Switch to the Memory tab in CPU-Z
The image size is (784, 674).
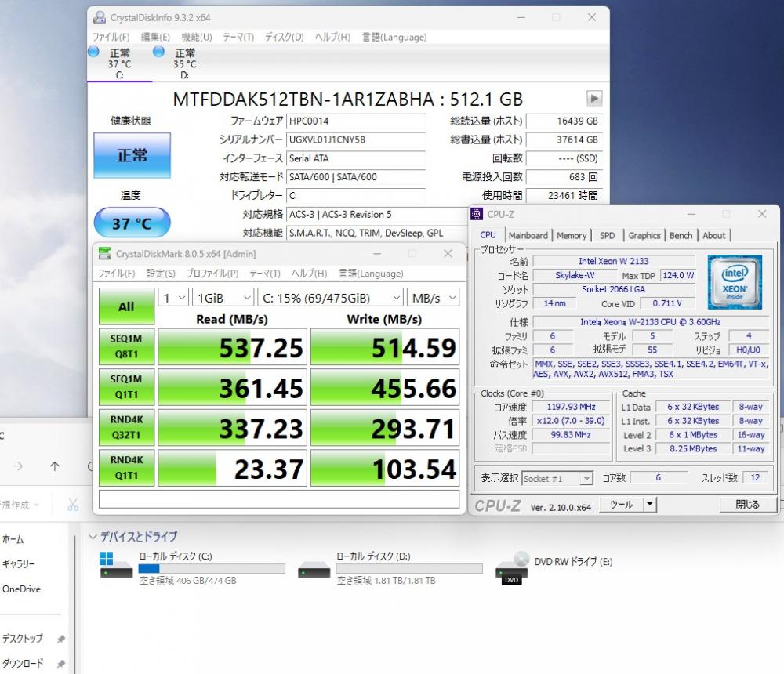[x=572, y=235]
